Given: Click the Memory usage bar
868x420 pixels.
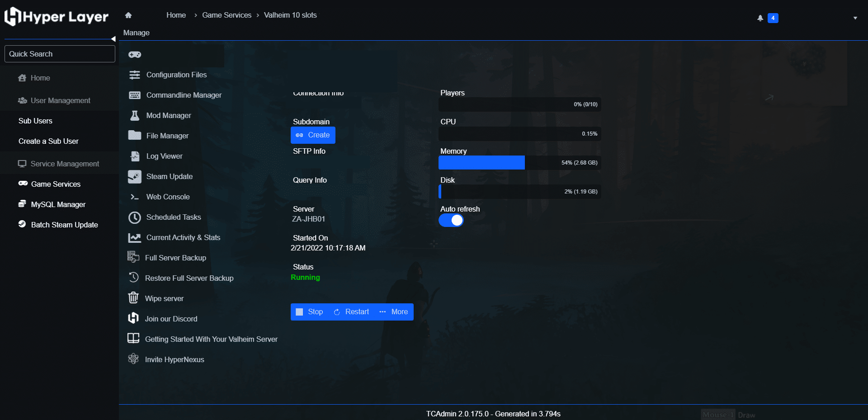Looking at the screenshot, I should click(520, 163).
